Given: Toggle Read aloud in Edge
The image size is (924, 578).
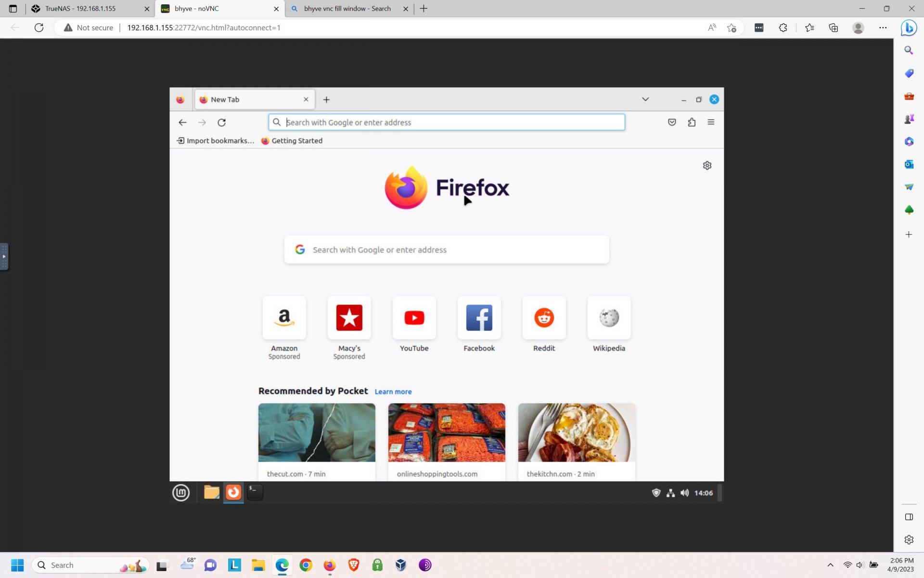Looking at the screenshot, I should tap(712, 27).
